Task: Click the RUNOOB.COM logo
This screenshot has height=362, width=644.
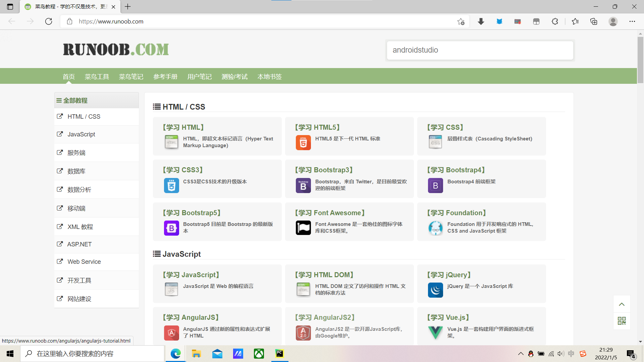Action: click(x=116, y=50)
